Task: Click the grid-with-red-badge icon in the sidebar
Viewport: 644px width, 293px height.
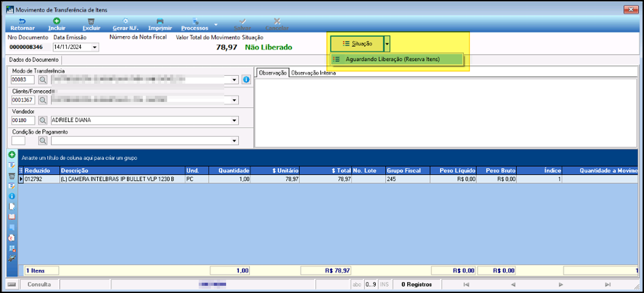Action: pos(12,248)
